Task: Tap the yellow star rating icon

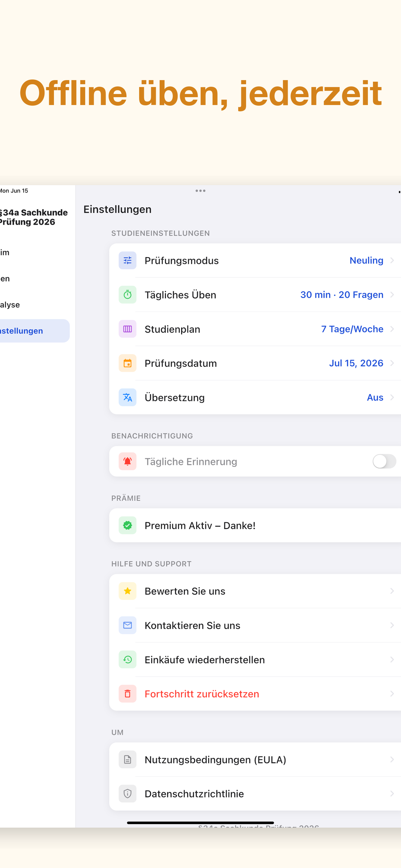Action: [128, 591]
